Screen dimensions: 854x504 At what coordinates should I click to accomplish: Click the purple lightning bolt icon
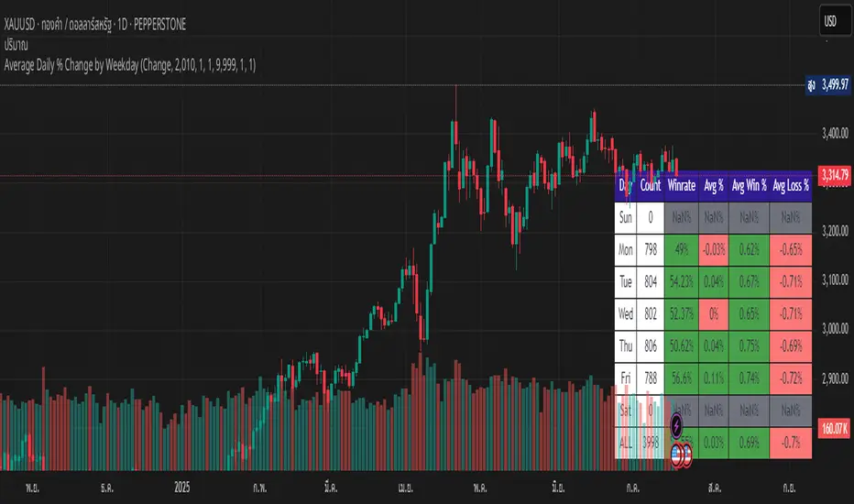676,424
